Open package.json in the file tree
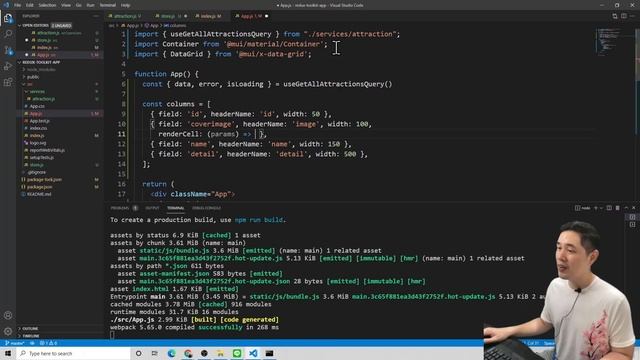The image size is (640, 360). tap(39, 187)
